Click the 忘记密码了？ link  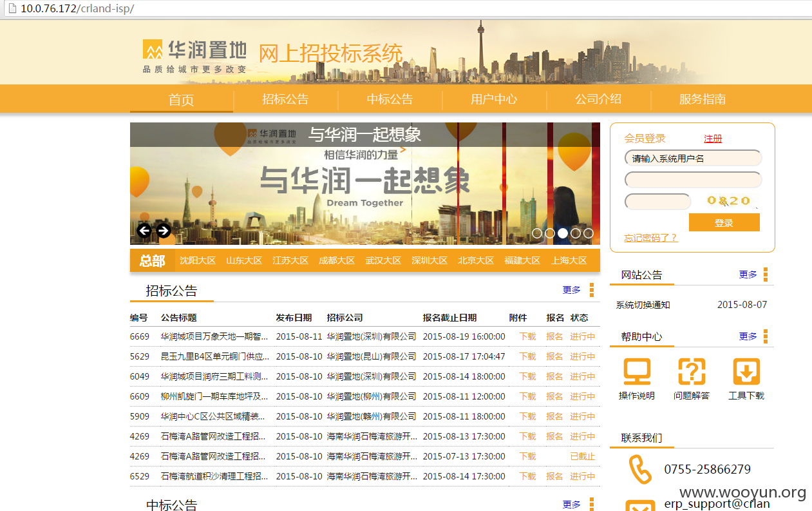pyautogui.click(x=650, y=238)
